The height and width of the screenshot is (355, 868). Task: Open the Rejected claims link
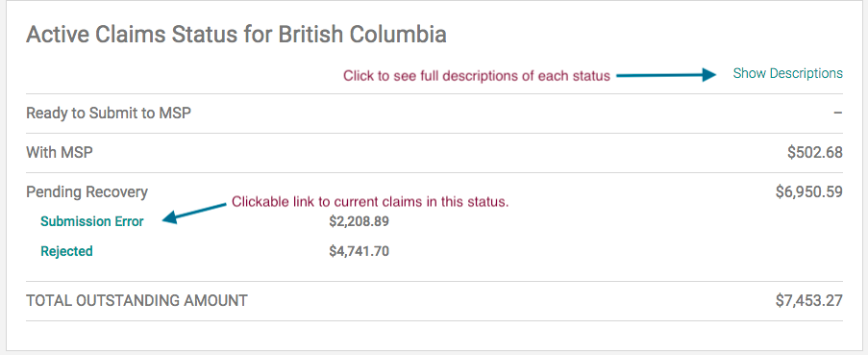pos(66,251)
